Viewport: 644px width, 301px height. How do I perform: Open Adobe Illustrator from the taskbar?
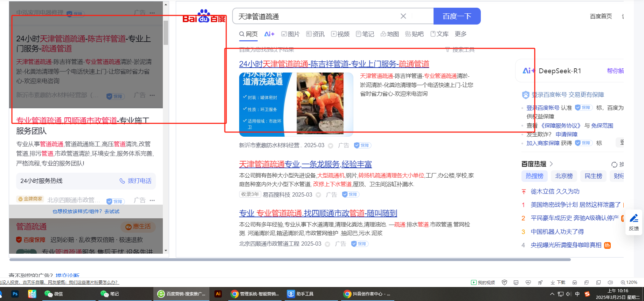click(218, 294)
